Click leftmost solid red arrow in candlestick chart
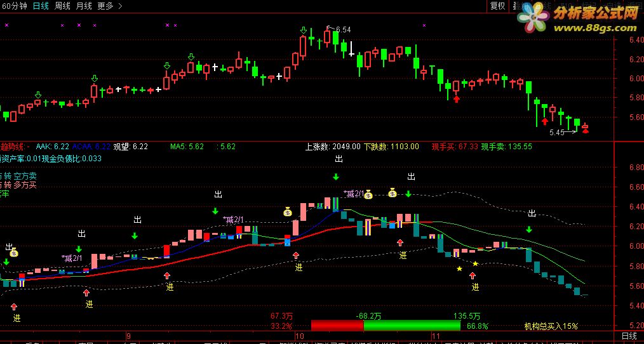Screen dimensions: 644x344 456,99
